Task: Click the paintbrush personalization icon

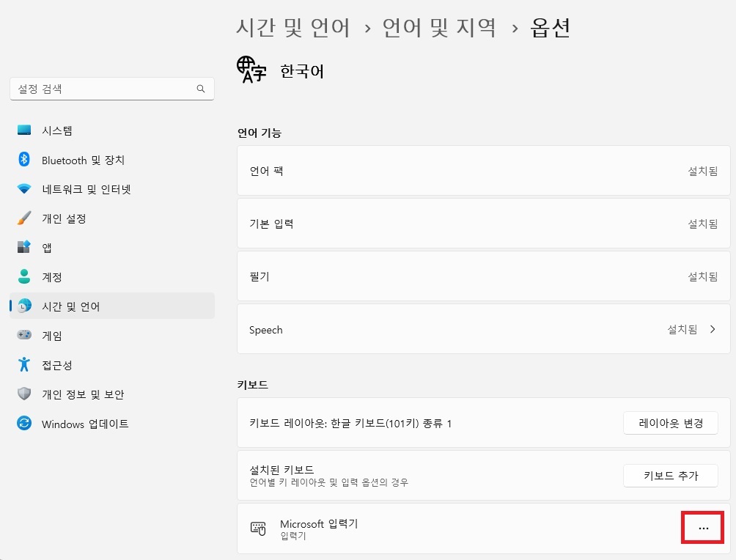Action: [24, 218]
